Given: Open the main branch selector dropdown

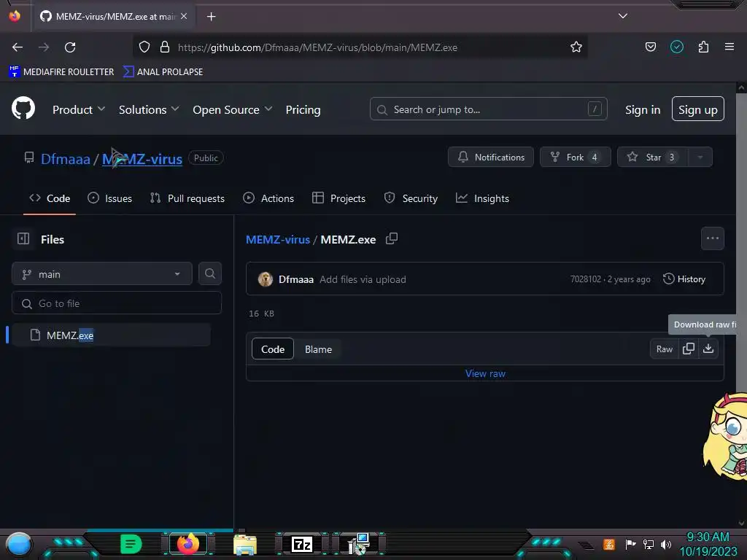Looking at the screenshot, I should pos(102,274).
